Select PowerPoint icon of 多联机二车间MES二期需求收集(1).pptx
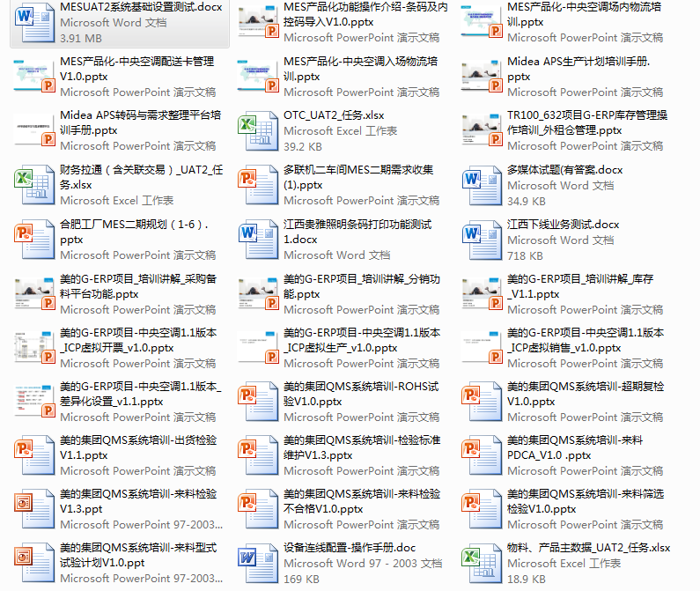The width and height of the screenshot is (700, 591). click(x=258, y=184)
